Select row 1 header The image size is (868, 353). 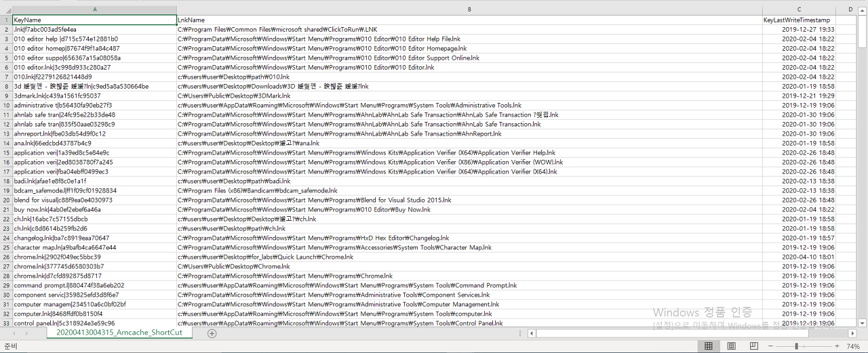coord(6,20)
